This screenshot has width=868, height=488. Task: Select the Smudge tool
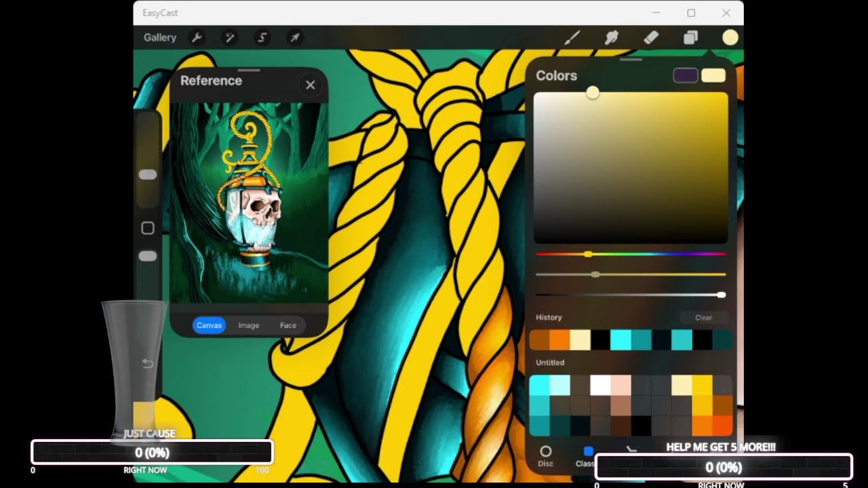(611, 38)
